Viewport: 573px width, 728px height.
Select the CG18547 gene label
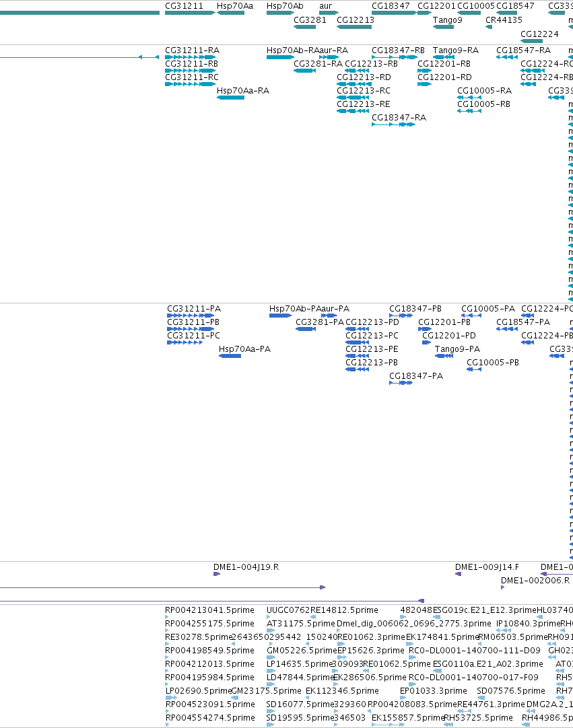pyautogui.click(x=515, y=6)
